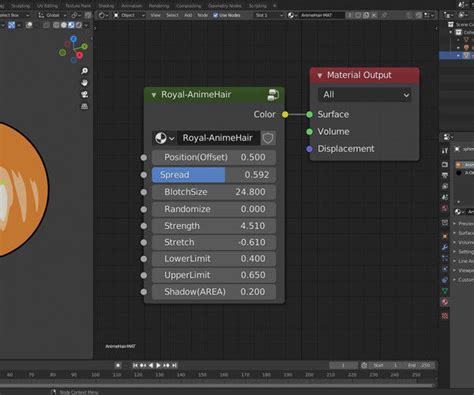The image size is (474, 395).
Task: Open View Layer properties tab icon
Action: click(x=445, y=186)
